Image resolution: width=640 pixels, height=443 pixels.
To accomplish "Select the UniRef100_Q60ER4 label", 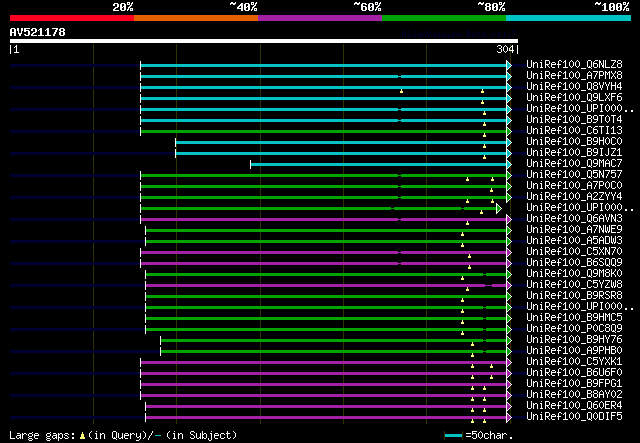I will point(574,406).
